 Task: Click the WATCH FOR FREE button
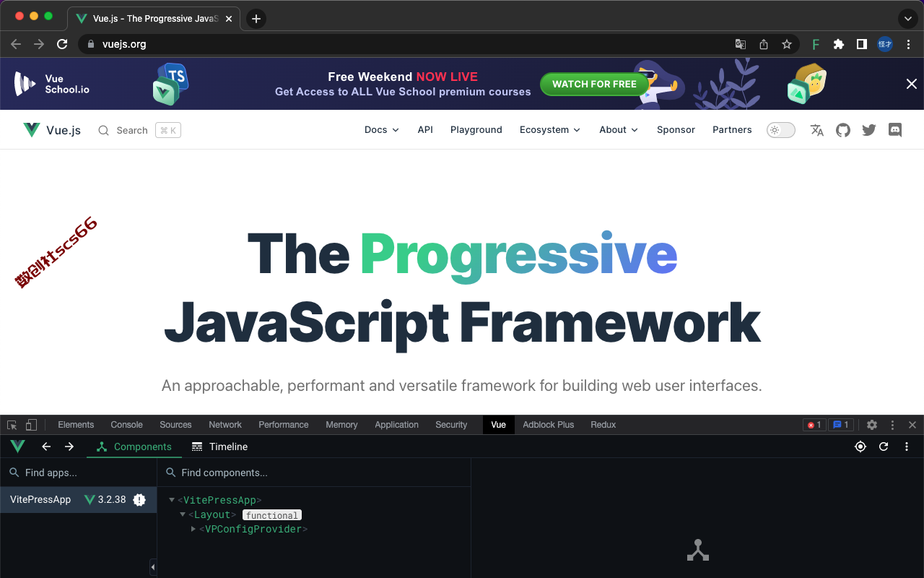[x=594, y=84]
